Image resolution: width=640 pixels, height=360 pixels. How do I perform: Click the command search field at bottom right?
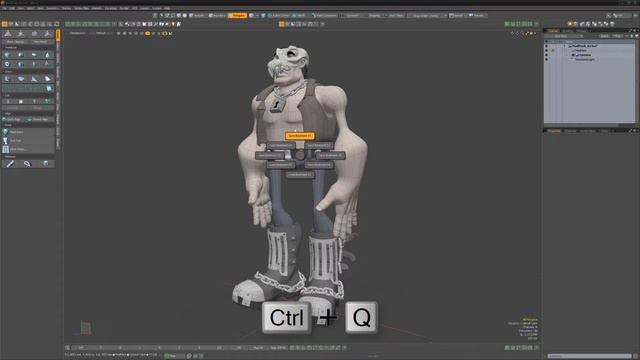pos(589,356)
